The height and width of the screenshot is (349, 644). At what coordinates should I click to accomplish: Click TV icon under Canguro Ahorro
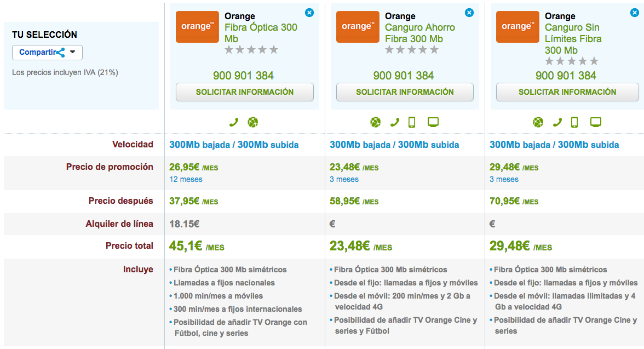[x=433, y=122]
